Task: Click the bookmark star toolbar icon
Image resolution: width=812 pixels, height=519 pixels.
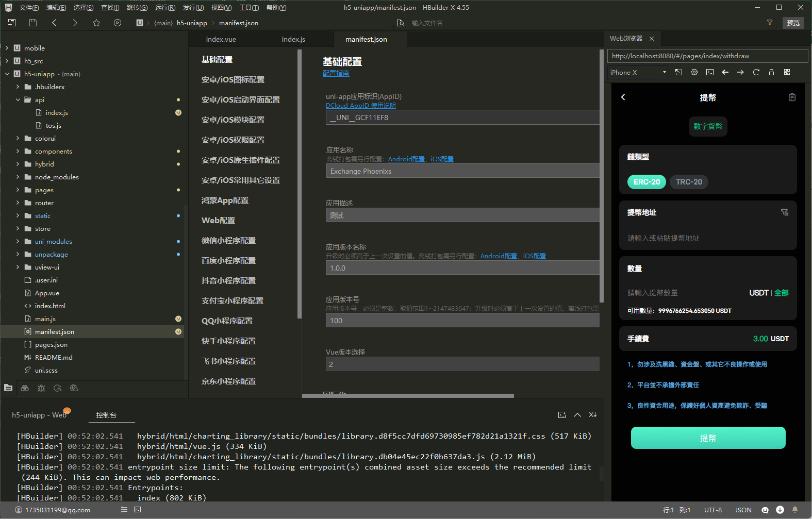Action: point(96,23)
